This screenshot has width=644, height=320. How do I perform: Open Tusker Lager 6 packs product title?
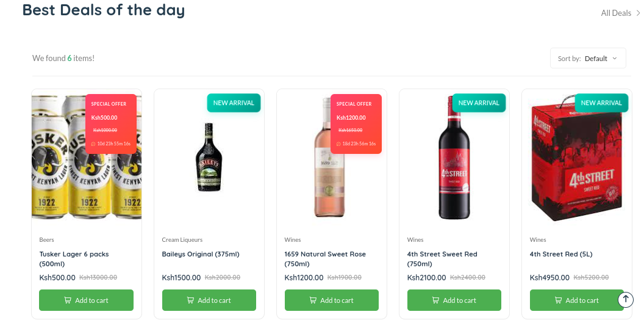tap(74, 259)
